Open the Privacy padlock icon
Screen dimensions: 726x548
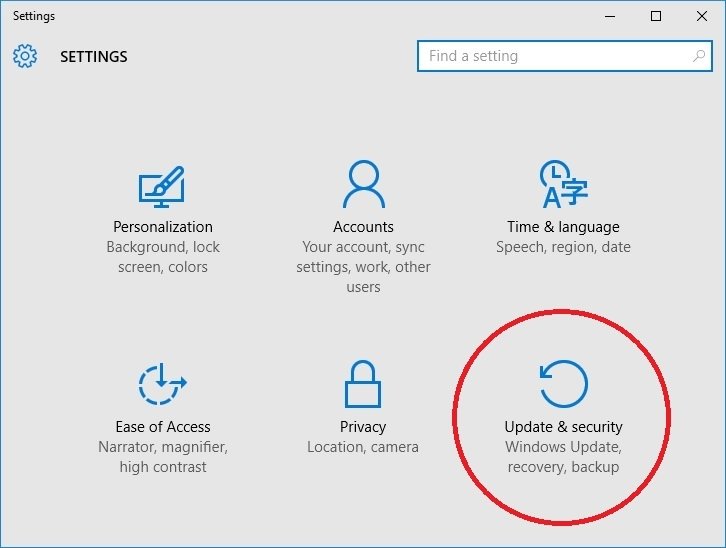pyautogui.click(x=363, y=384)
